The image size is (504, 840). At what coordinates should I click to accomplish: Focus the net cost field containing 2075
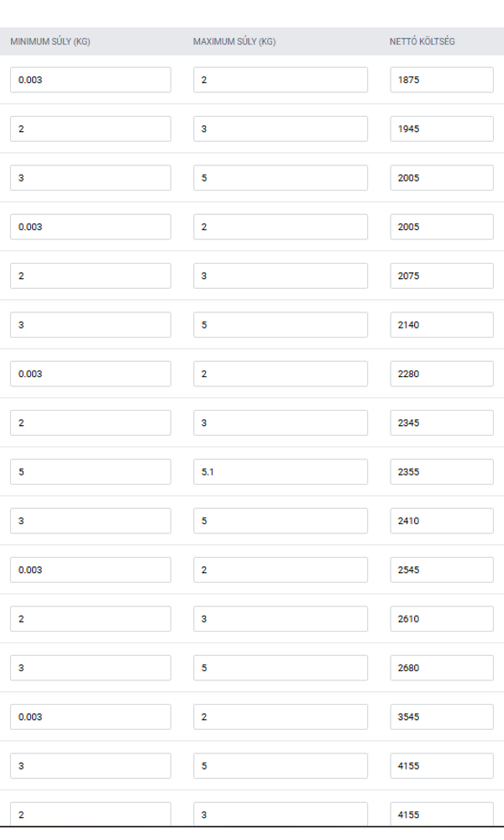point(441,276)
